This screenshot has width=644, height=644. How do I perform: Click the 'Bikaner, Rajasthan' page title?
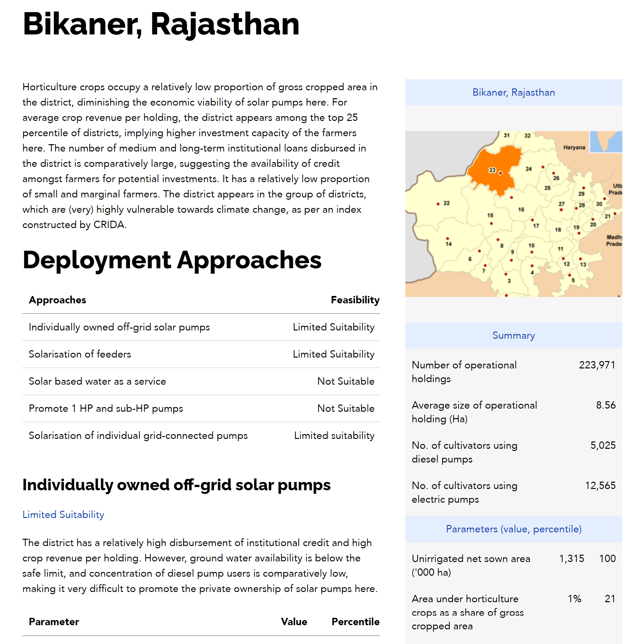click(x=161, y=24)
